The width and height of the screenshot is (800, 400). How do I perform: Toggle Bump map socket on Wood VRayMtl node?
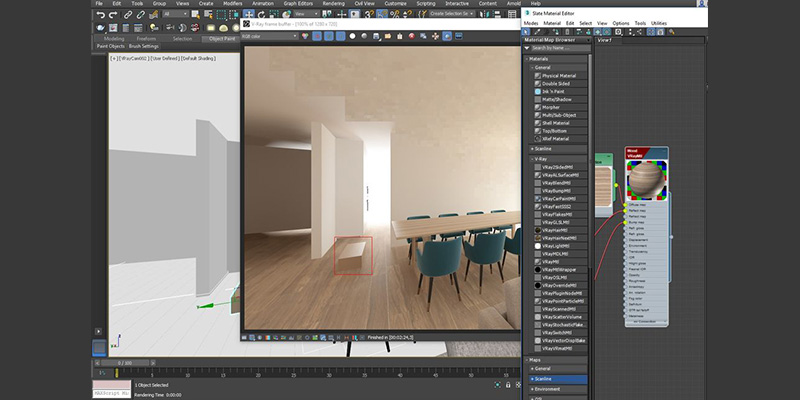(625, 222)
